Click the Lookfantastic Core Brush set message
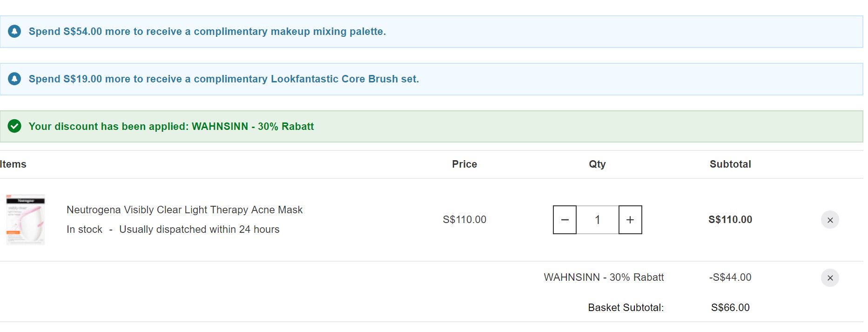This screenshot has width=868, height=332. tap(224, 79)
